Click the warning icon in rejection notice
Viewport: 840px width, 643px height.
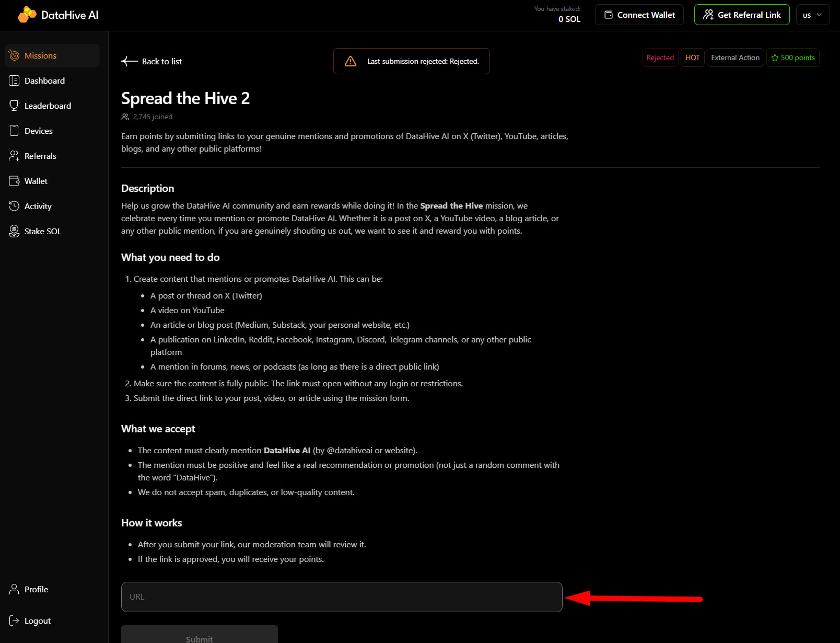coord(351,61)
